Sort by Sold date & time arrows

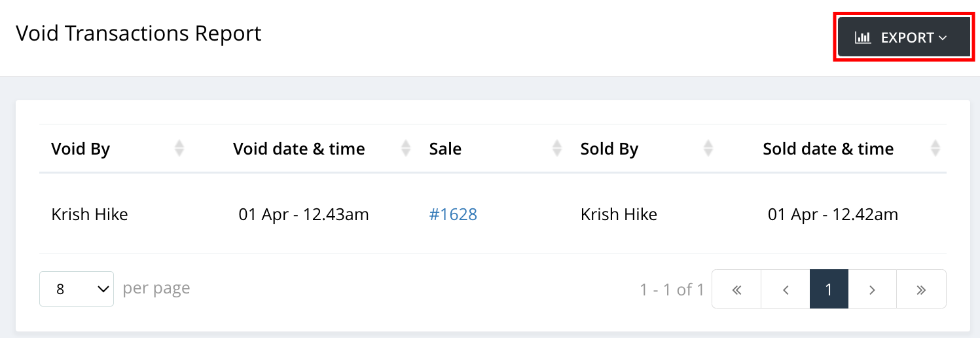935,149
